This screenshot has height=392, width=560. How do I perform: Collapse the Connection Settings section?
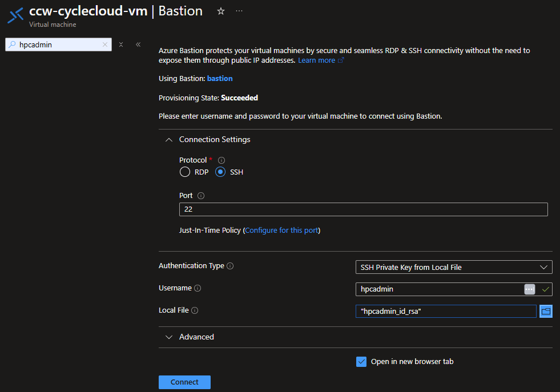(169, 139)
